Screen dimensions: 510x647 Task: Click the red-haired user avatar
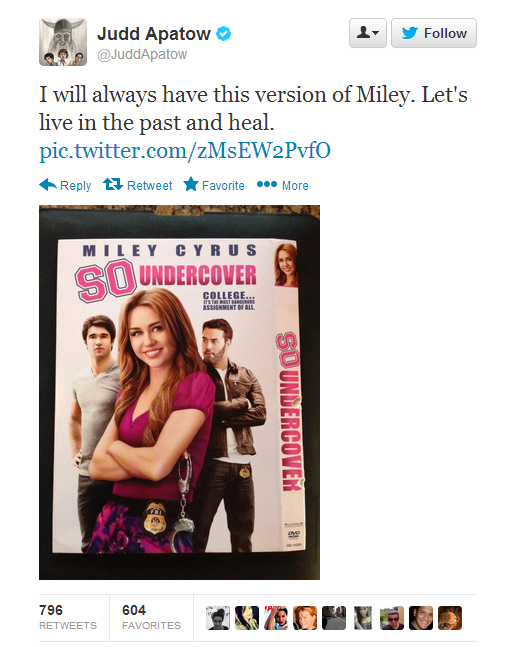305,618
